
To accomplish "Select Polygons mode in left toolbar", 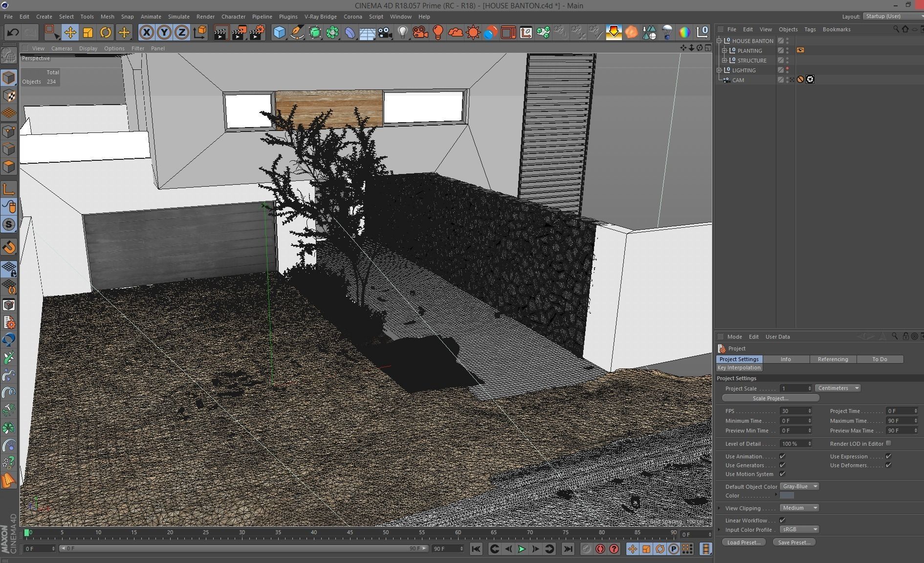I will click(x=9, y=167).
